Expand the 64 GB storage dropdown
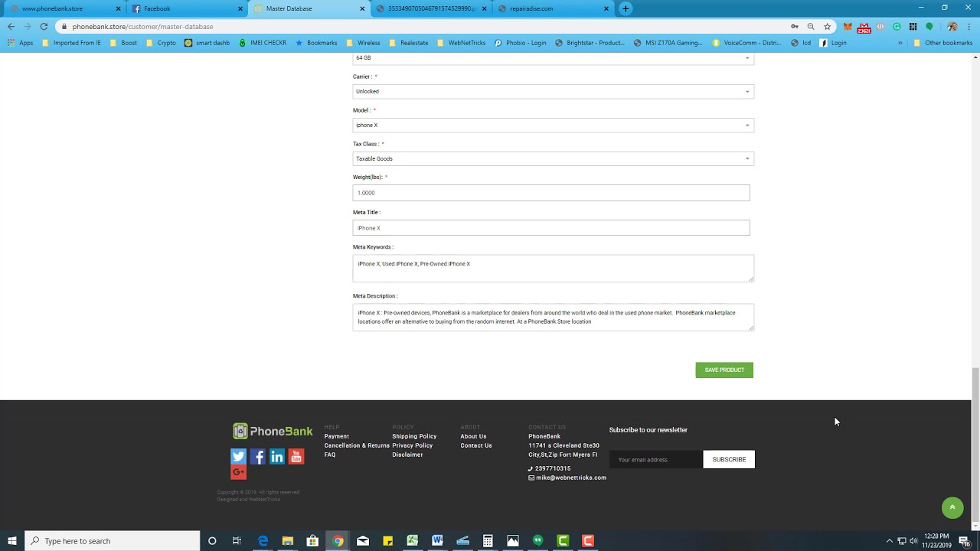The image size is (980, 551). click(554, 58)
